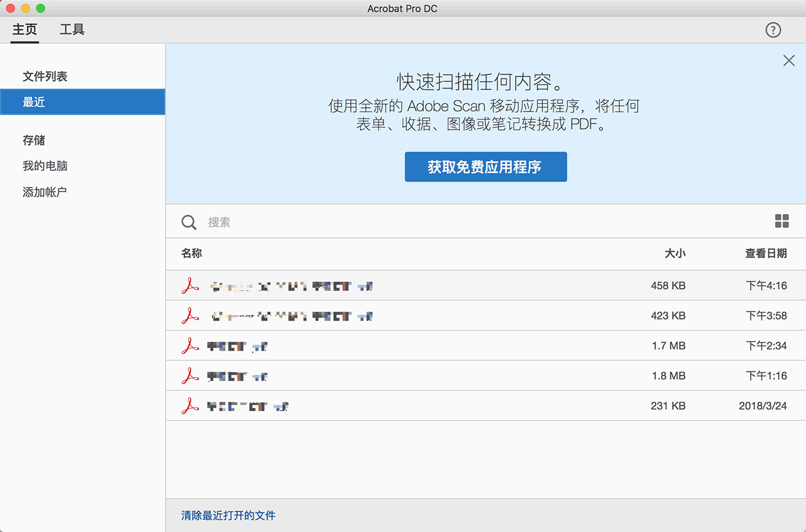Screen dimensions: 806x532
Task: Switch to the 工具 tab
Action: [x=72, y=30]
